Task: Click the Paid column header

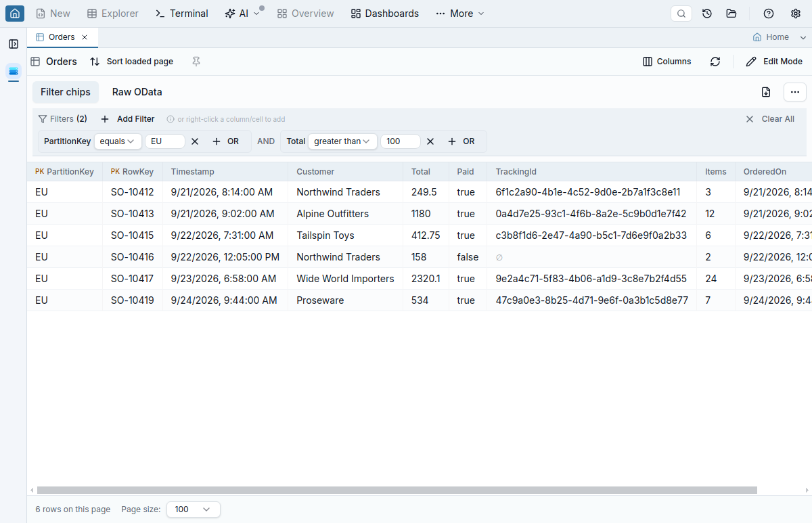Action: (468, 172)
